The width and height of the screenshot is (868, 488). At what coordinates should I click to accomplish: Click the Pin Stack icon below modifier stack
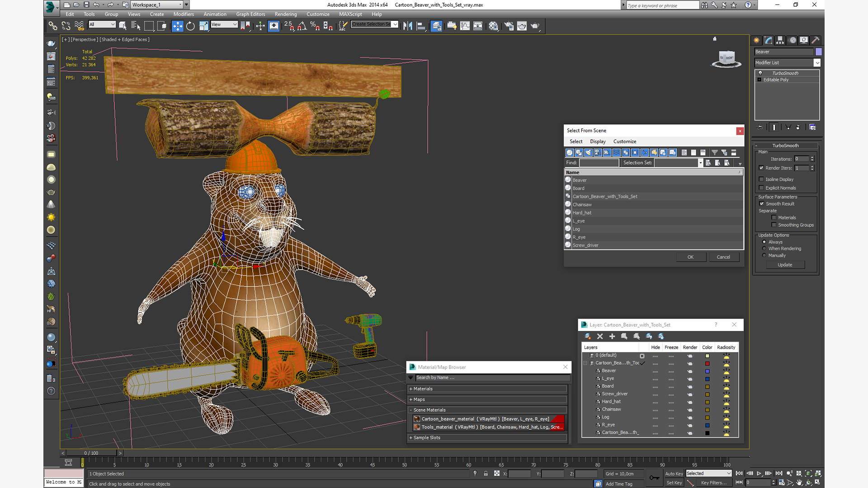point(760,127)
